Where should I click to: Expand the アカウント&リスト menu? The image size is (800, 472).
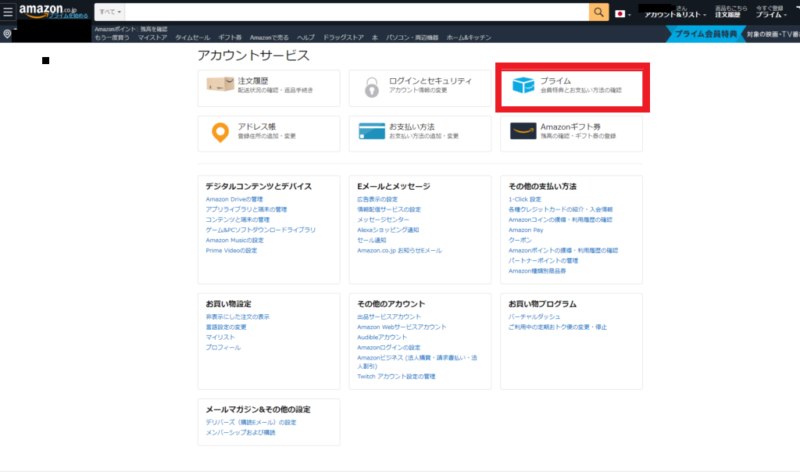pos(675,15)
